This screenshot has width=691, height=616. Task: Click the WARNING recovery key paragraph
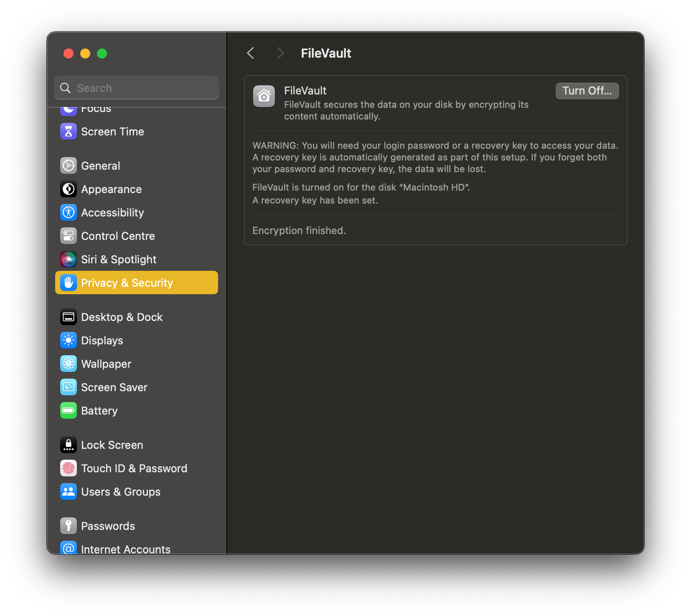click(435, 157)
